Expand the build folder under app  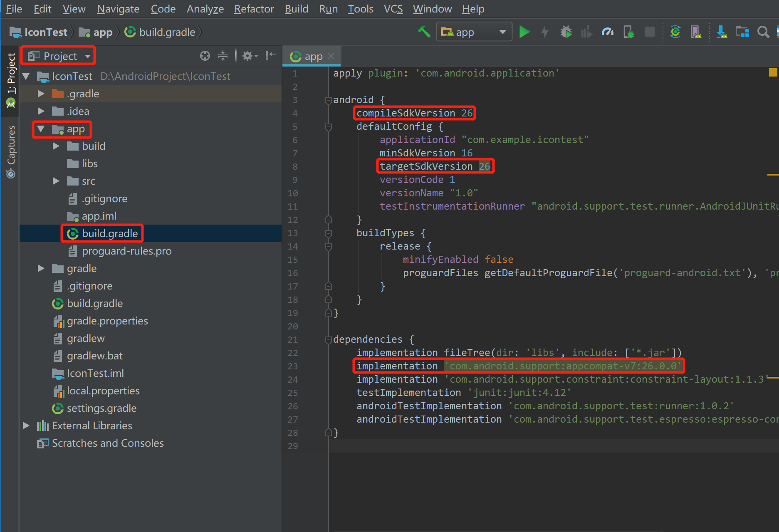(56, 146)
